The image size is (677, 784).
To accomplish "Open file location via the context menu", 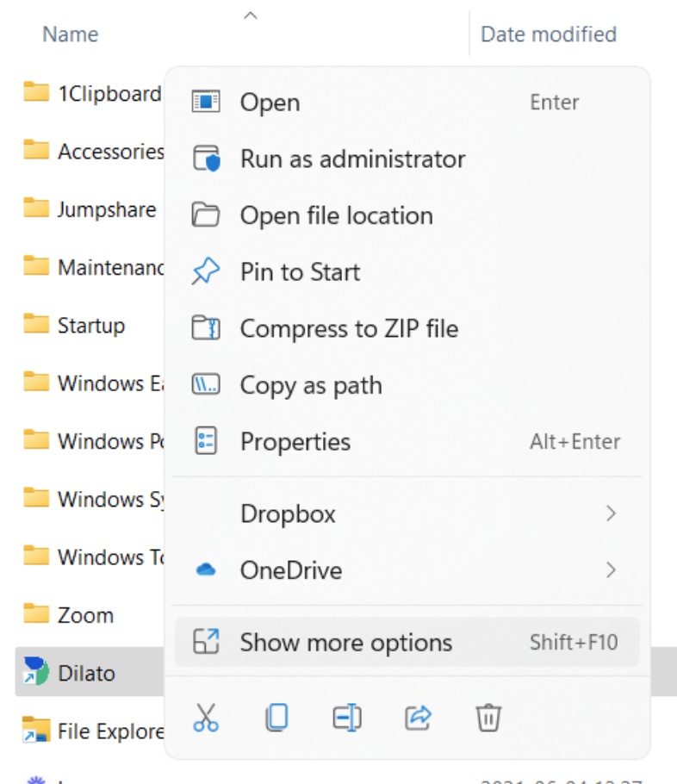I will point(336,215).
